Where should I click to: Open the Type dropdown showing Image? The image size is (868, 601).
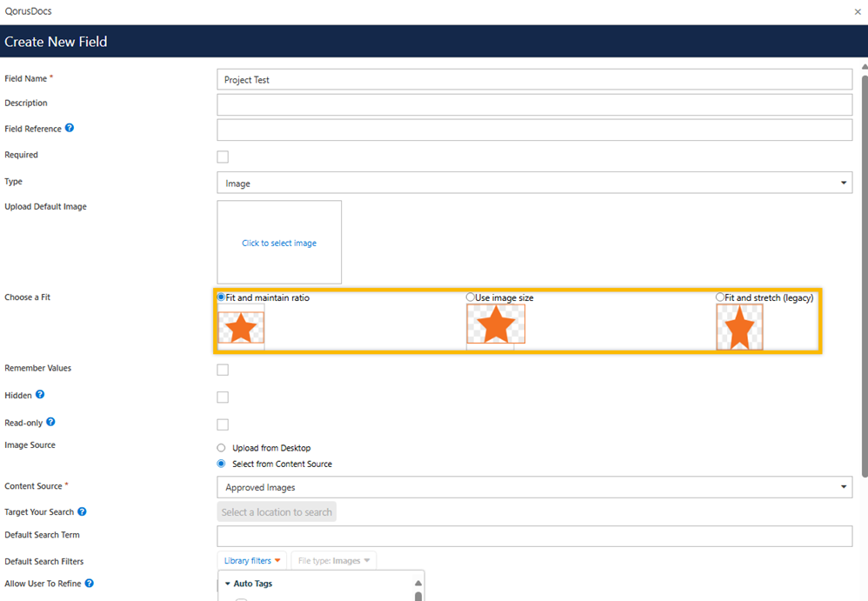[534, 184]
